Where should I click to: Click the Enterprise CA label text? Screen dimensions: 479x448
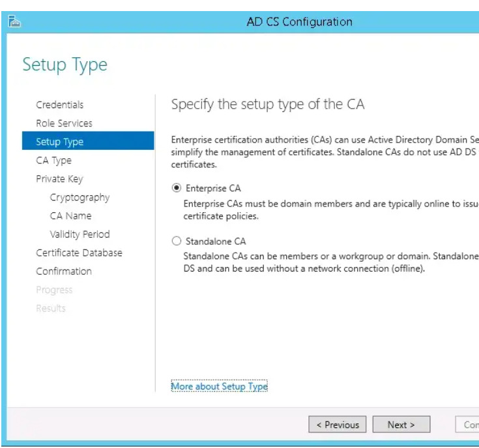click(x=213, y=188)
